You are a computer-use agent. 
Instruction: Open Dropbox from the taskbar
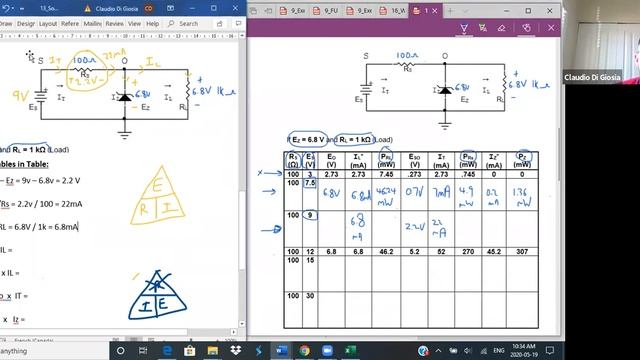[x=236, y=351]
